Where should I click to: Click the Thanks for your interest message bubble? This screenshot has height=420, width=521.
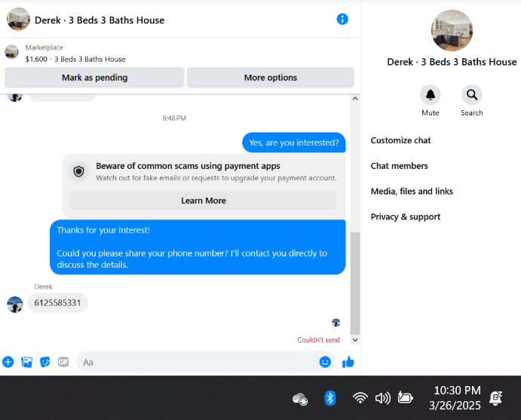pos(198,247)
